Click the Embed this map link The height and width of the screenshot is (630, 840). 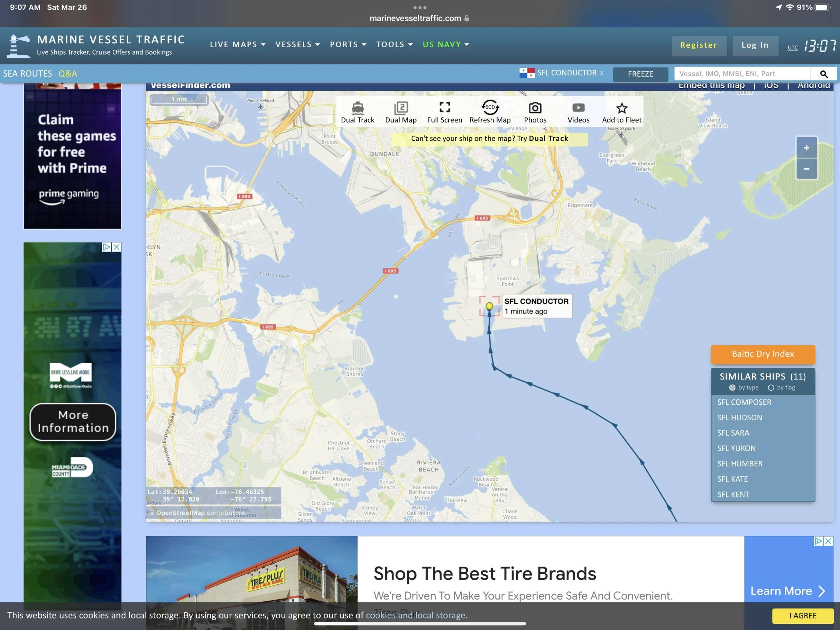coord(711,85)
